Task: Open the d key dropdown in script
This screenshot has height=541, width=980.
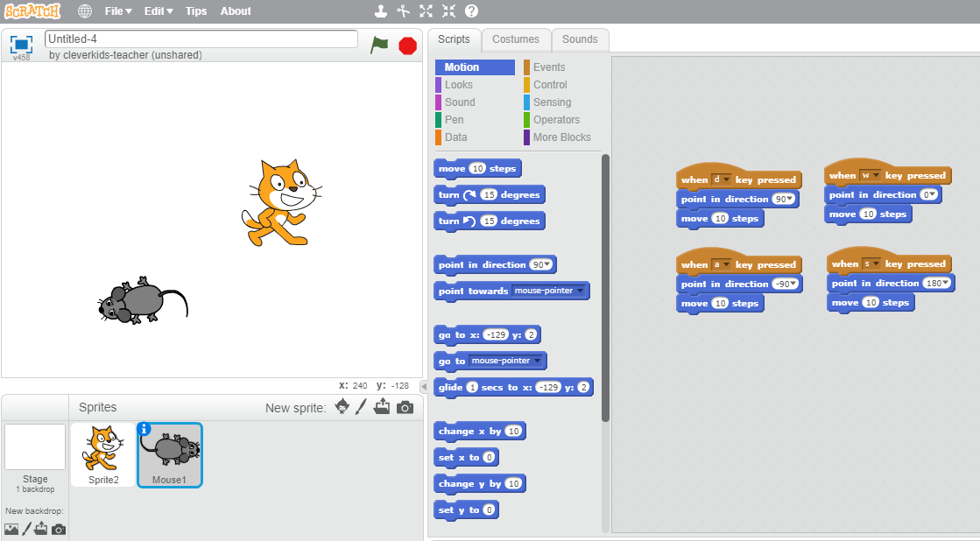Action: point(726,180)
